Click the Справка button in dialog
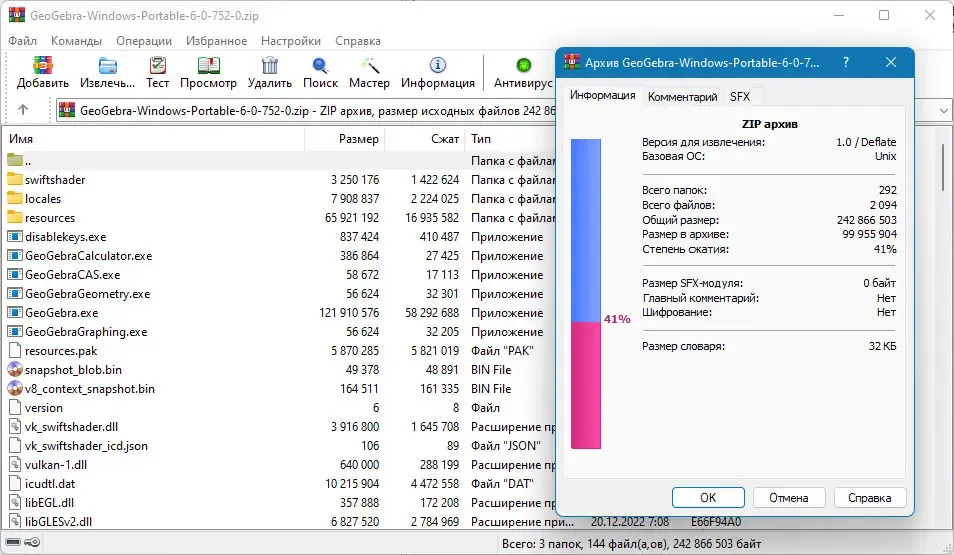The image size is (954, 555). 869,498
